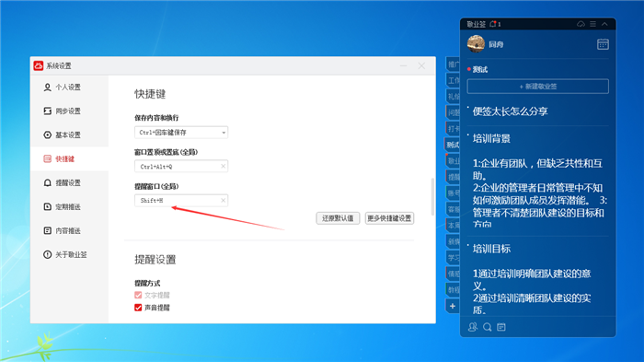Clear the Ctrl+Alt+Q shortcut with its X

[223, 166]
